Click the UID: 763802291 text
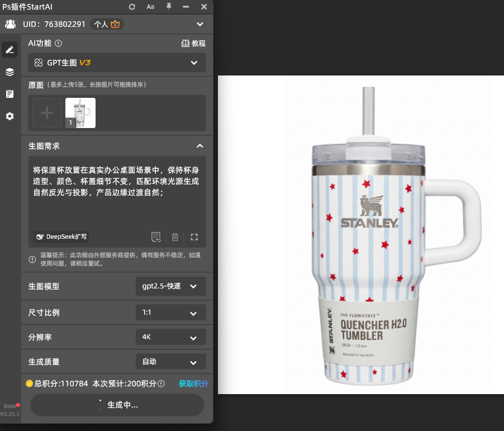 tap(54, 24)
